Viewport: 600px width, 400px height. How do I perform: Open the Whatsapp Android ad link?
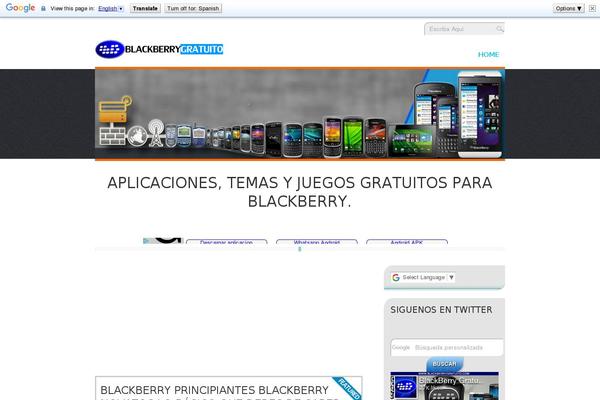(317, 242)
